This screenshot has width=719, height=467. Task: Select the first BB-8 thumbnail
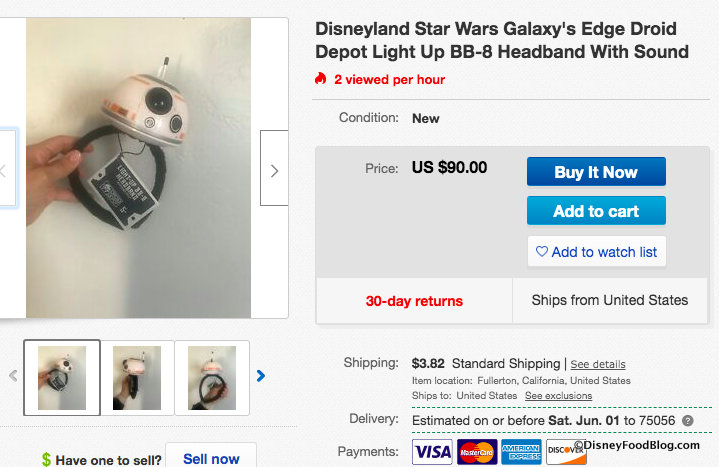(62, 377)
